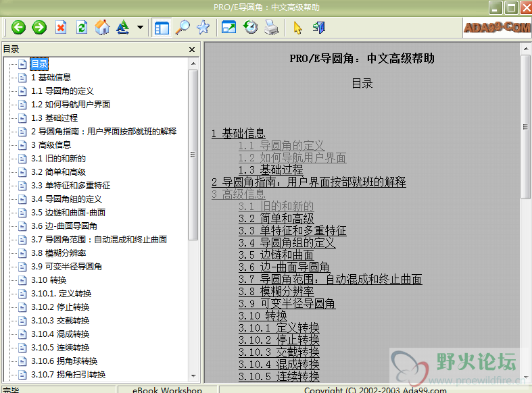Screen dimensions: 532x393
Task: Select tree item 3.10.2 停止转换
Action: point(60,307)
